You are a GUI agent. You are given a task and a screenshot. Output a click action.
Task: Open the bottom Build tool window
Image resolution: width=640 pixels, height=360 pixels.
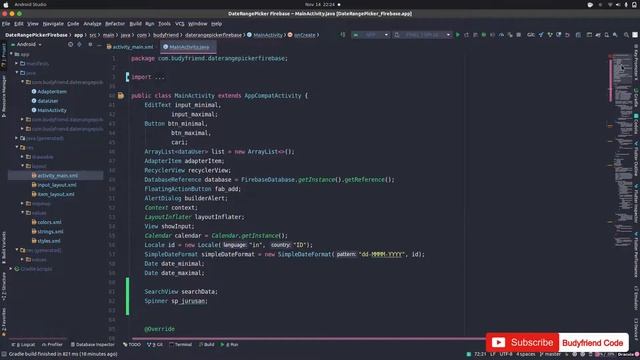(207, 345)
